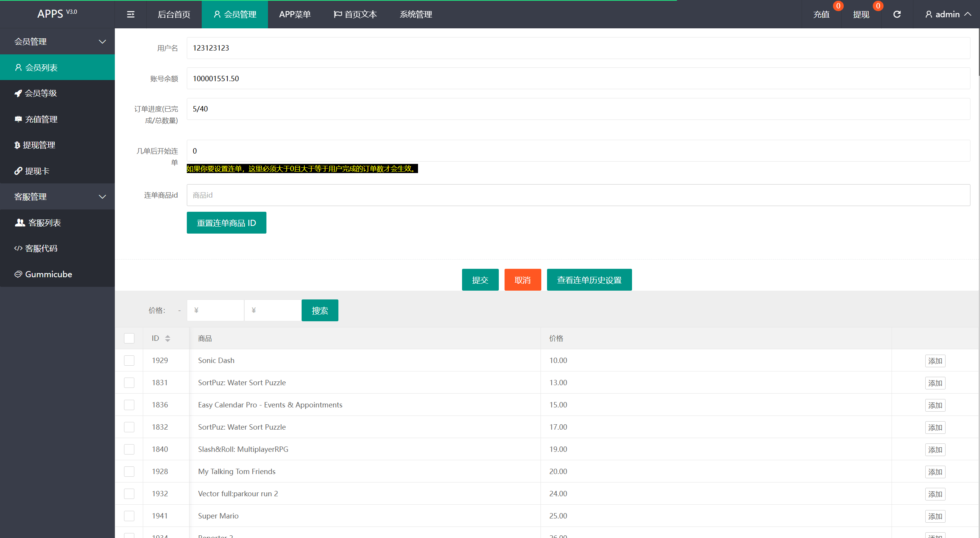Click the link icon for 提现卡
The width and height of the screenshot is (980, 538).
coord(18,171)
